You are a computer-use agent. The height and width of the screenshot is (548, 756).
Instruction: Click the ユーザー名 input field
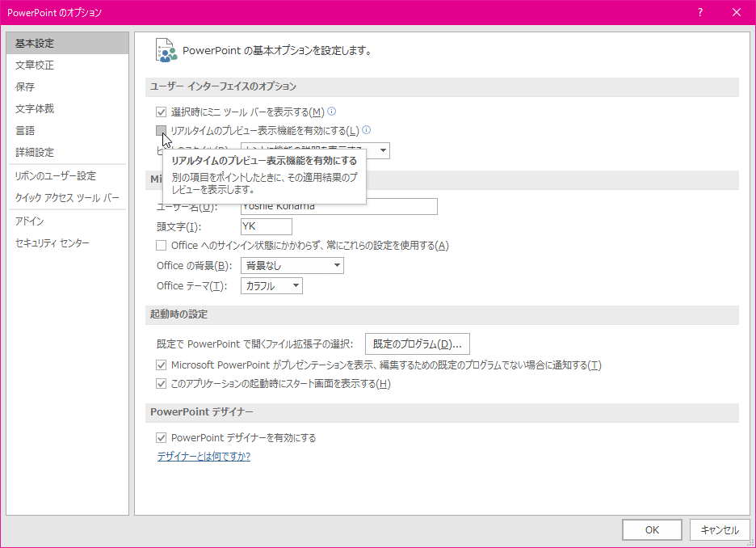pos(339,206)
